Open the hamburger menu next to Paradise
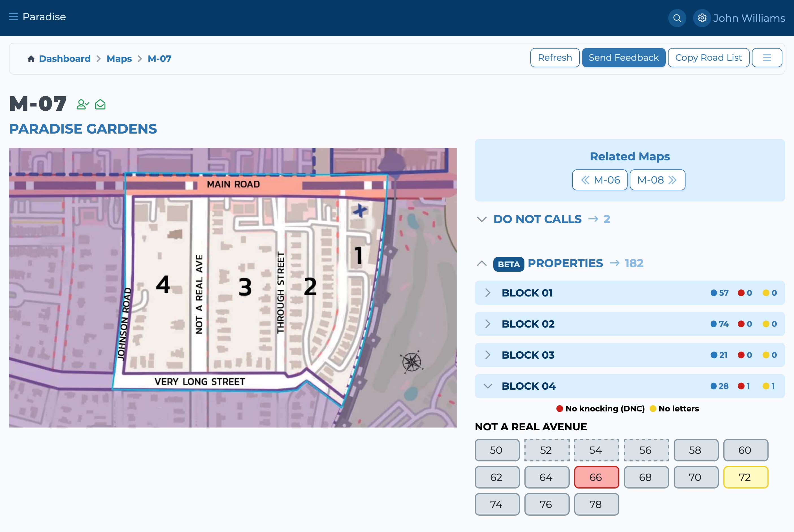Viewport: 794px width, 532px height. tap(13, 17)
